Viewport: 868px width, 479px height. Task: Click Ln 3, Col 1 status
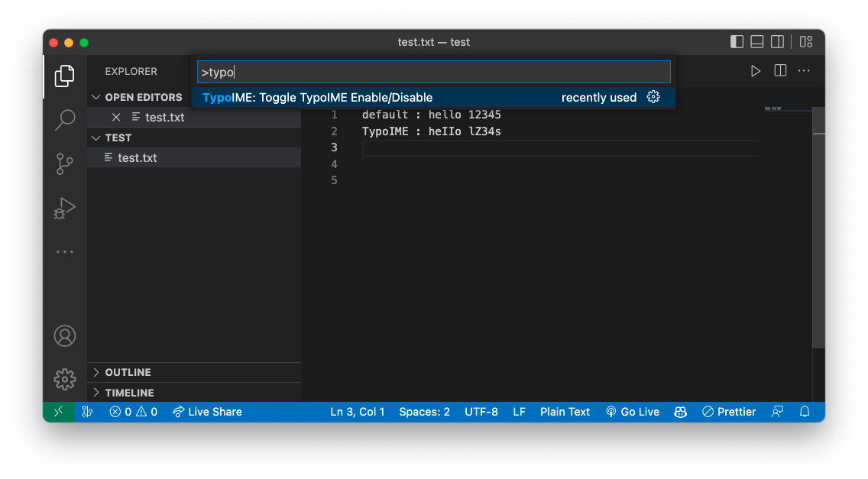click(x=357, y=412)
